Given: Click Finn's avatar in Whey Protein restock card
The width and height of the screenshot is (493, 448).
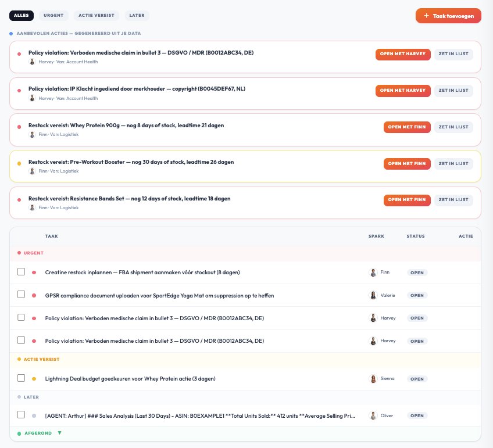Looking at the screenshot, I should click(x=33, y=134).
